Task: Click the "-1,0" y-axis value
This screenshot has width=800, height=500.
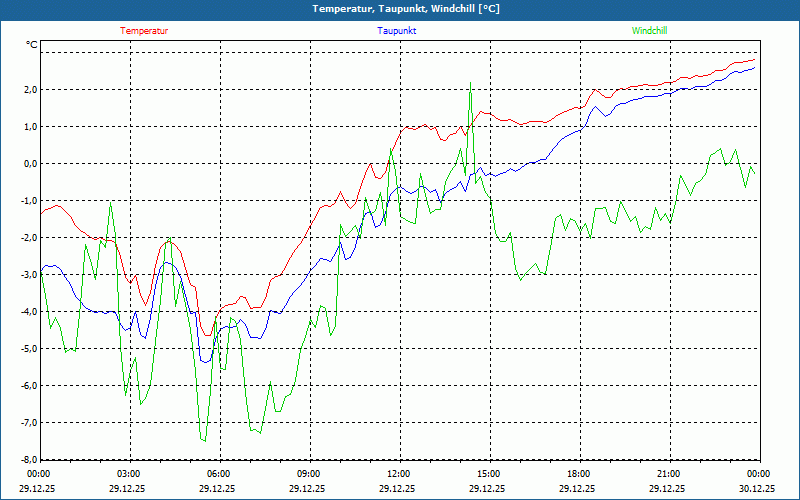Action: click(30, 201)
